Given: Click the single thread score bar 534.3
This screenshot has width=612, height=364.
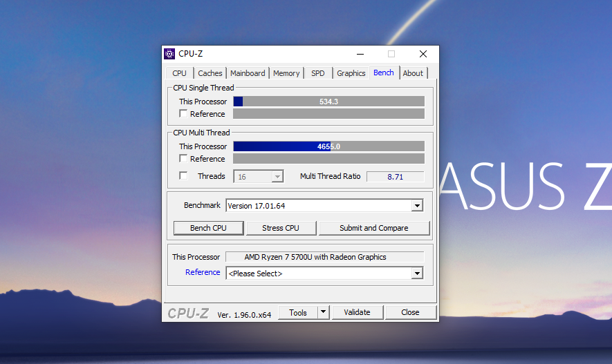Looking at the screenshot, I should tap(328, 102).
